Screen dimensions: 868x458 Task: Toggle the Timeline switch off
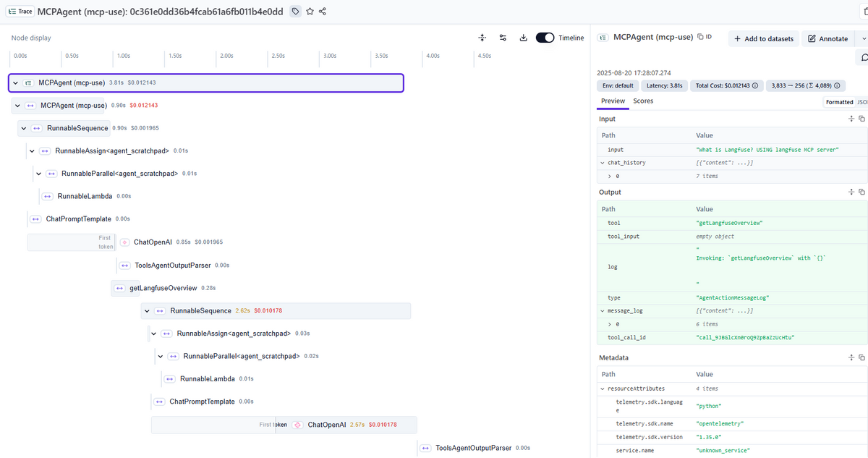[545, 38]
